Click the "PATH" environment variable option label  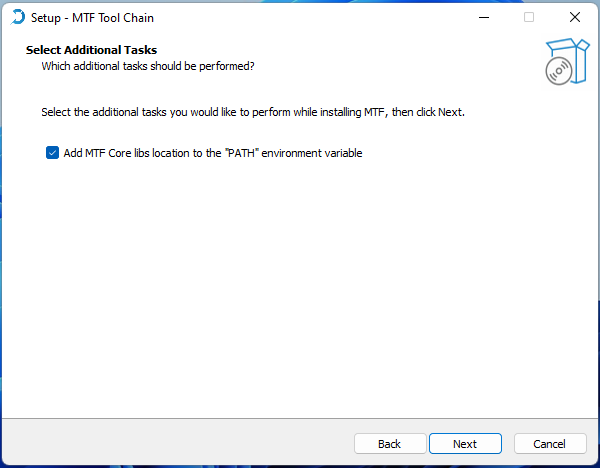tap(212, 153)
